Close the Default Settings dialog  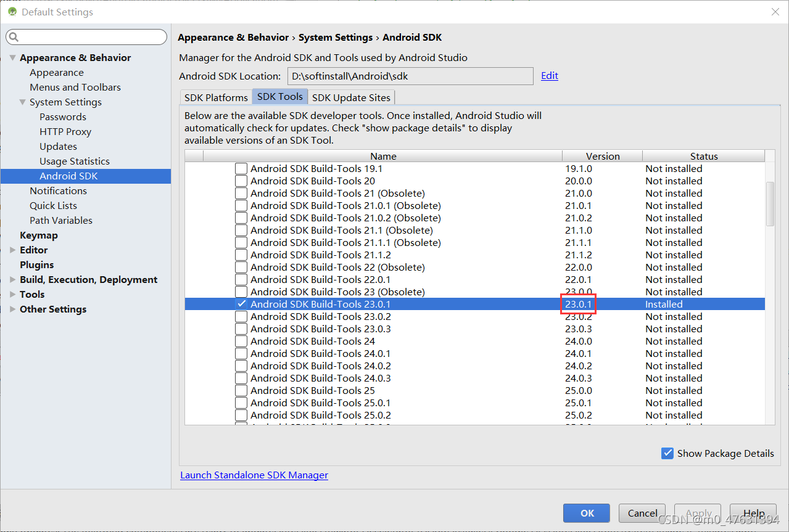[x=775, y=12]
